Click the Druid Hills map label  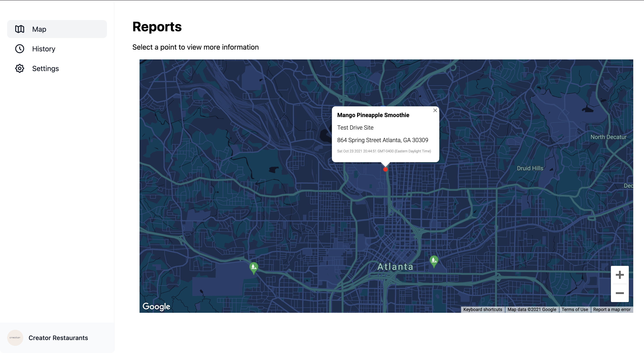(x=530, y=168)
